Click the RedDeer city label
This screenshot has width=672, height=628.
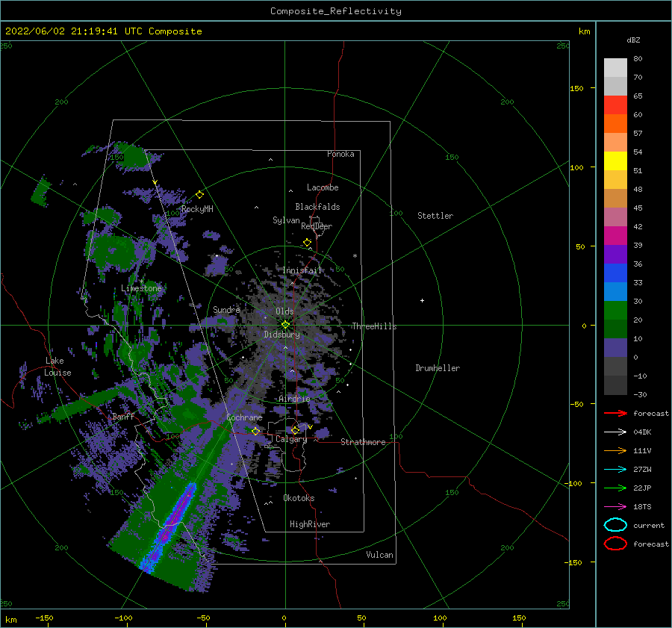pyautogui.click(x=317, y=226)
